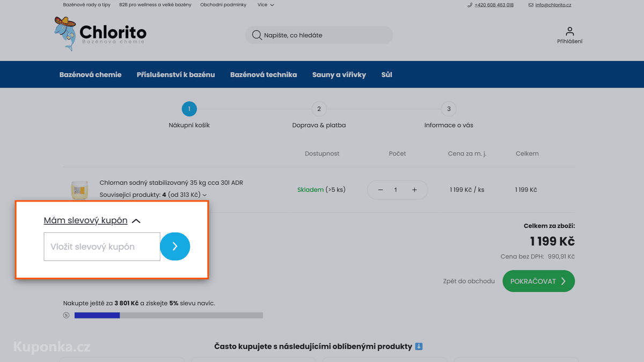Decrease quantity with minus button
644x362 pixels.
(x=380, y=190)
